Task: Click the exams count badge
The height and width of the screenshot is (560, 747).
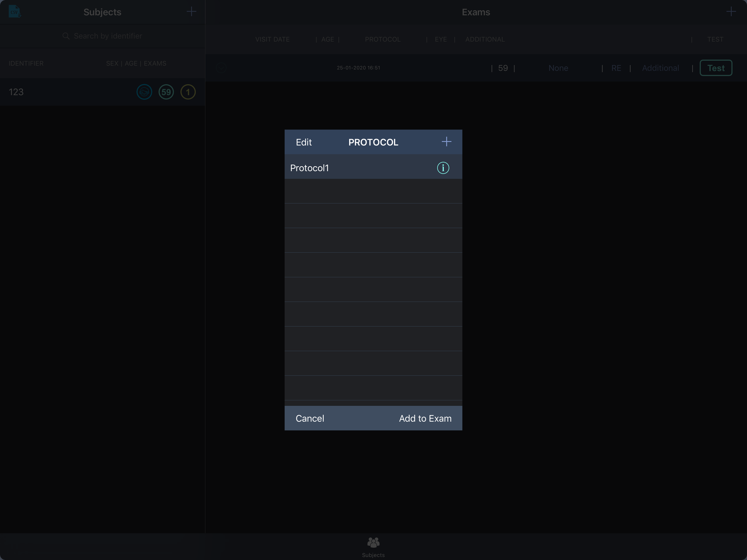Action: (x=188, y=92)
